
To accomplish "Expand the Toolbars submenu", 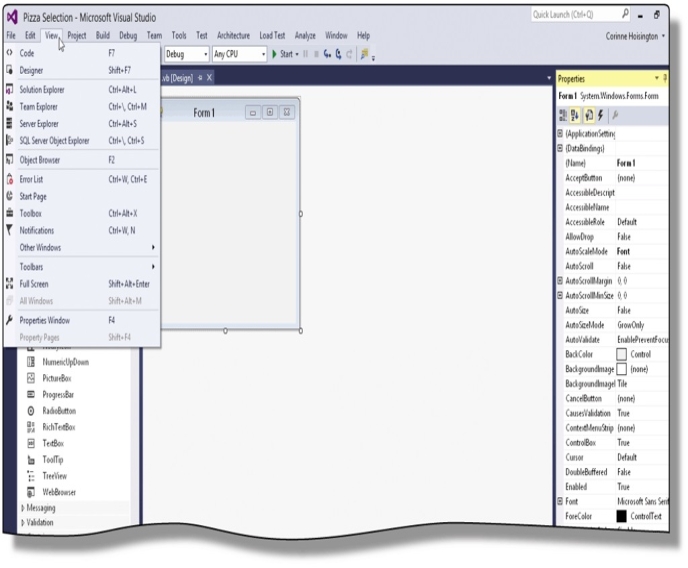I will 153,267.
